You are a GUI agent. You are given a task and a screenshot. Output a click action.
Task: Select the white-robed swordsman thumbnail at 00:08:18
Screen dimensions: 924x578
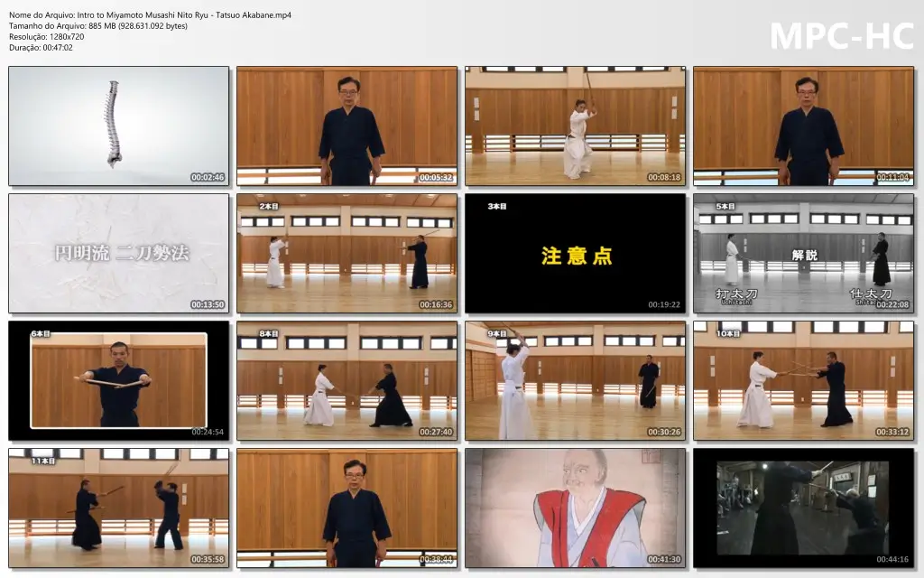[575, 126]
